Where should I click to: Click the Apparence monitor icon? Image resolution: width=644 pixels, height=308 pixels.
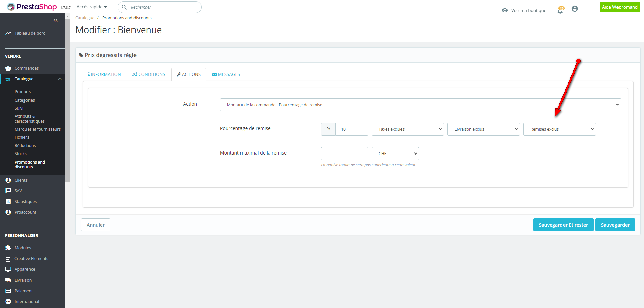coord(8,269)
